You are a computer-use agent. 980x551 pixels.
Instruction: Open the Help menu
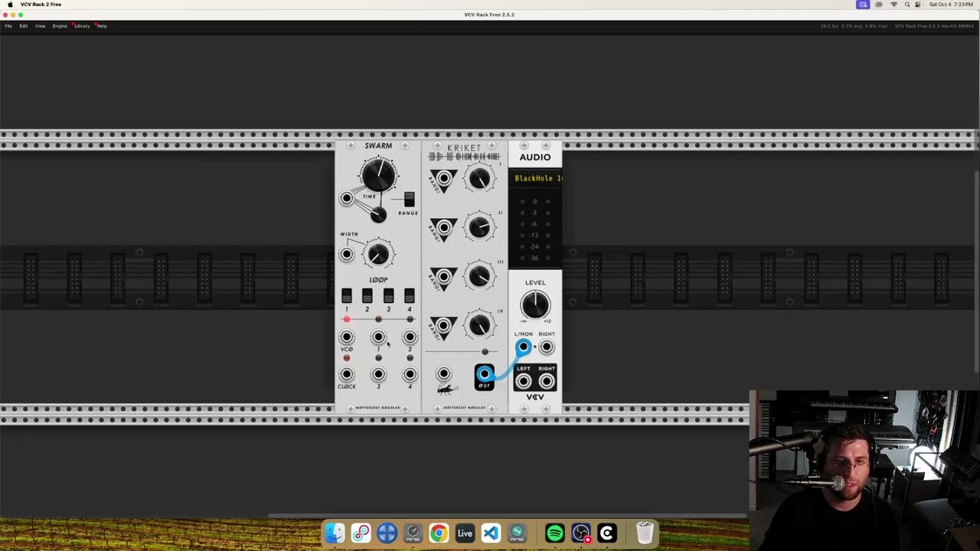pyautogui.click(x=102, y=26)
